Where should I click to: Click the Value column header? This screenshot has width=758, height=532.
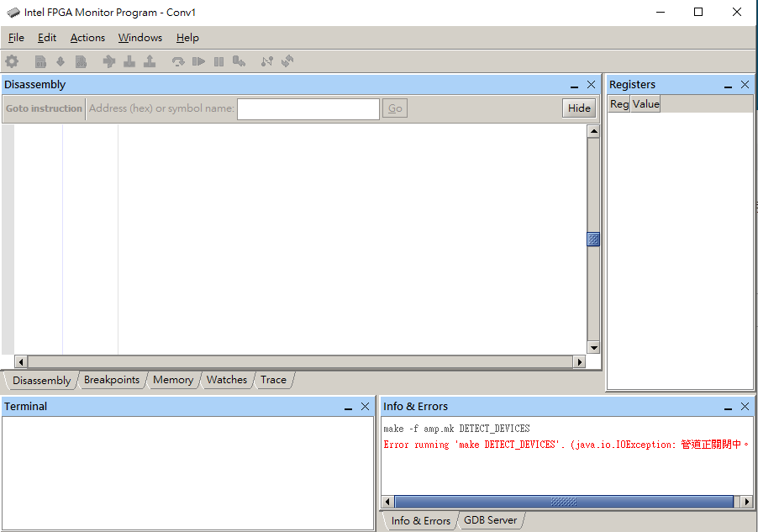pyautogui.click(x=645, y=104)
